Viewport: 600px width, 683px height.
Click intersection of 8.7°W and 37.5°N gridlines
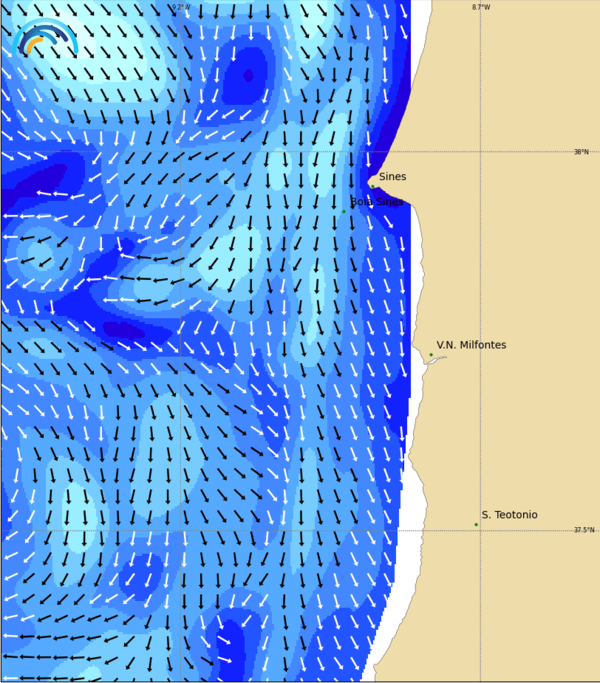point(480,530)
